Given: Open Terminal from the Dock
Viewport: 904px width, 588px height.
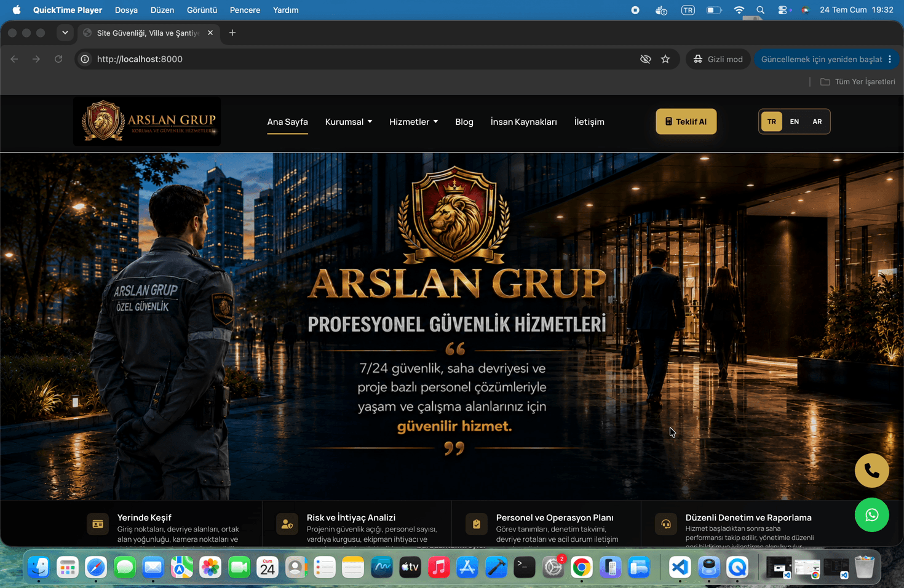Looking at the screenshot, I should [x=525, y=567].
